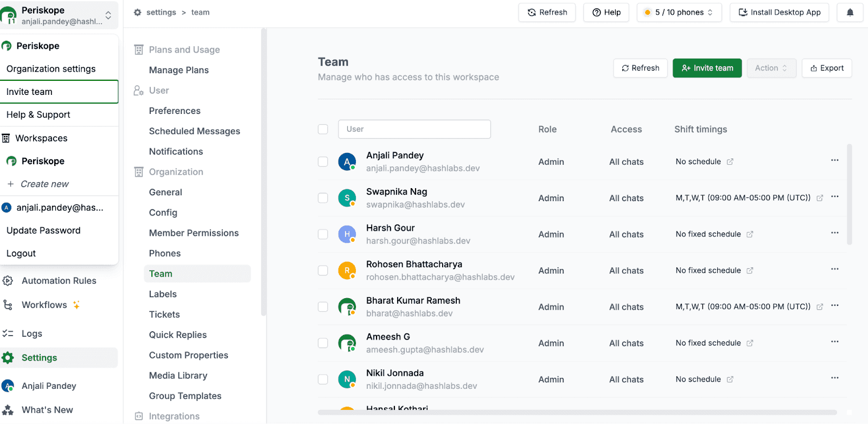Click the Automation Rules sidebar icon

pos(8,281)
